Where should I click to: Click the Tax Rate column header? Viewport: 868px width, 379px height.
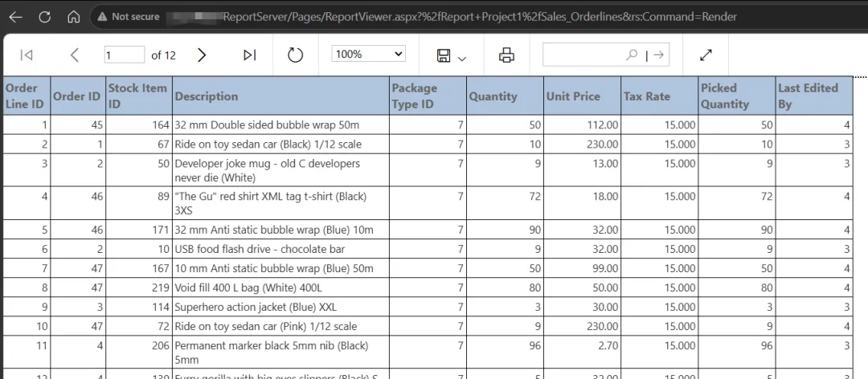pyautogui.click(x=659, y=96)
